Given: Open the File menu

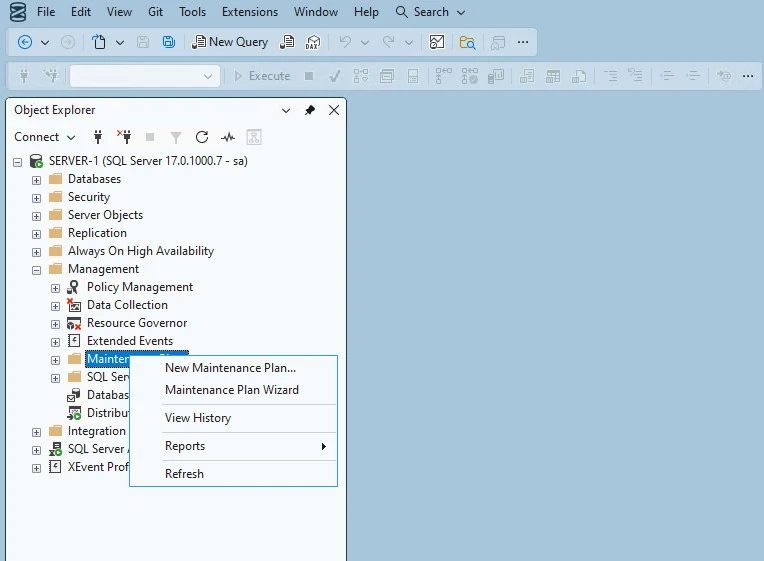Looking at the screenshot, I should 46,12.
